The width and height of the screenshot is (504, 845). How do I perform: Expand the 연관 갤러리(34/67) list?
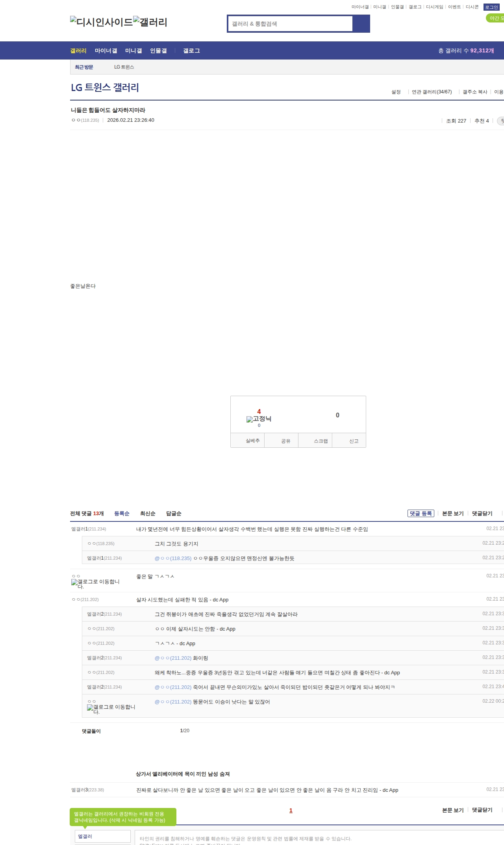(x=432, y=92)
